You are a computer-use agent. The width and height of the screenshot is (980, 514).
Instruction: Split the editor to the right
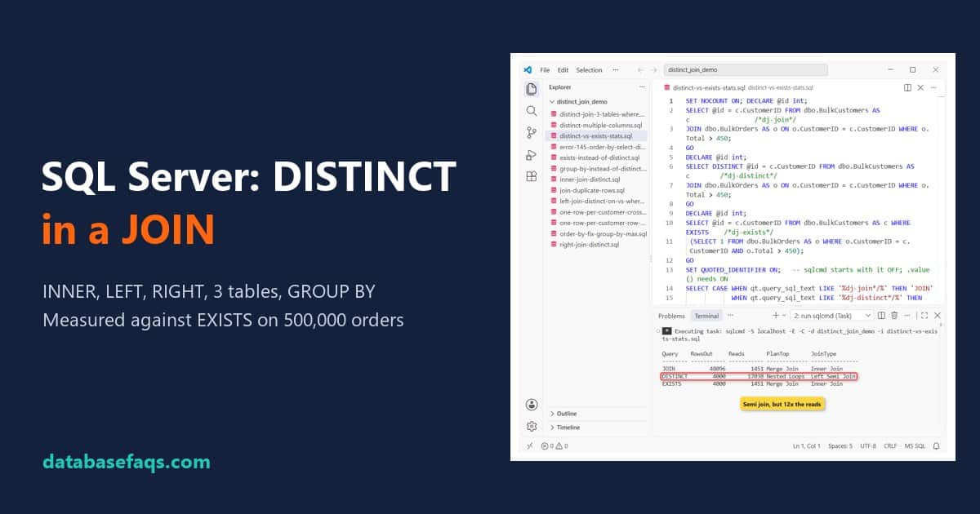(x=907, y=87)
